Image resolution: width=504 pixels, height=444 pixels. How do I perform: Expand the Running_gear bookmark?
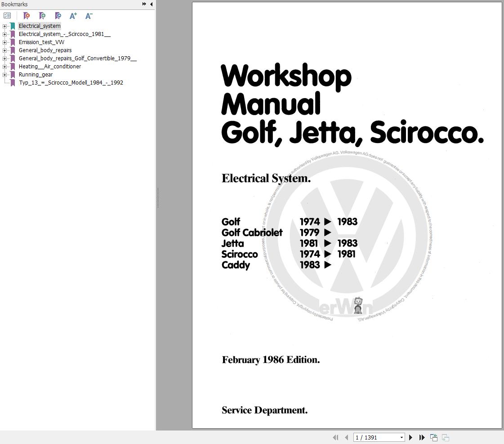pyautogui.click(x=4, y=75)
